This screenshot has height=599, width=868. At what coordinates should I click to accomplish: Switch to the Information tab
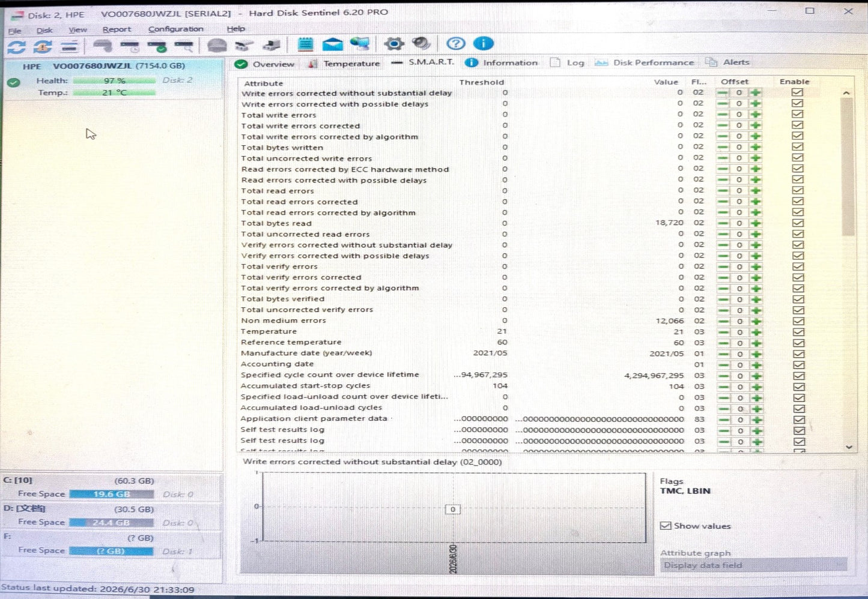502,62
